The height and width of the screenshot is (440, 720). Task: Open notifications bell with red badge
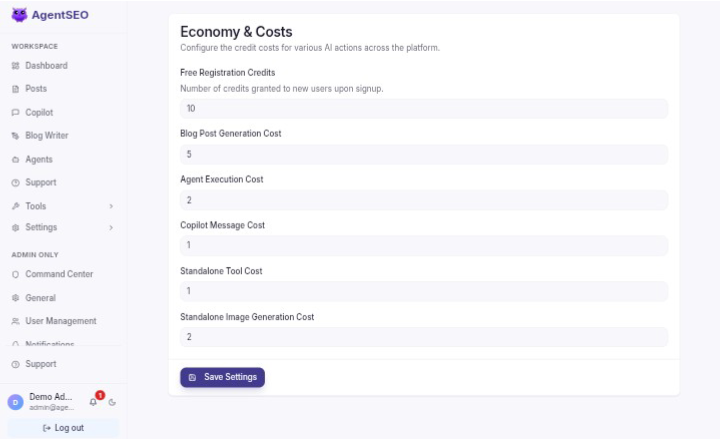[93, 402]
